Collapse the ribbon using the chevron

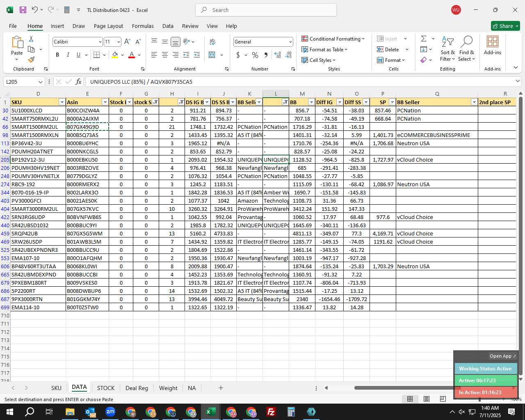(x=516, y=68)
